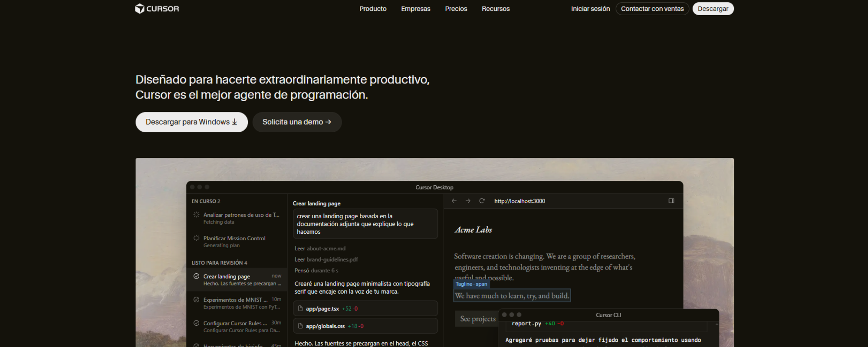
Task: Click the check icon beside Experimentos de MNIST
Action: [196, 300]
